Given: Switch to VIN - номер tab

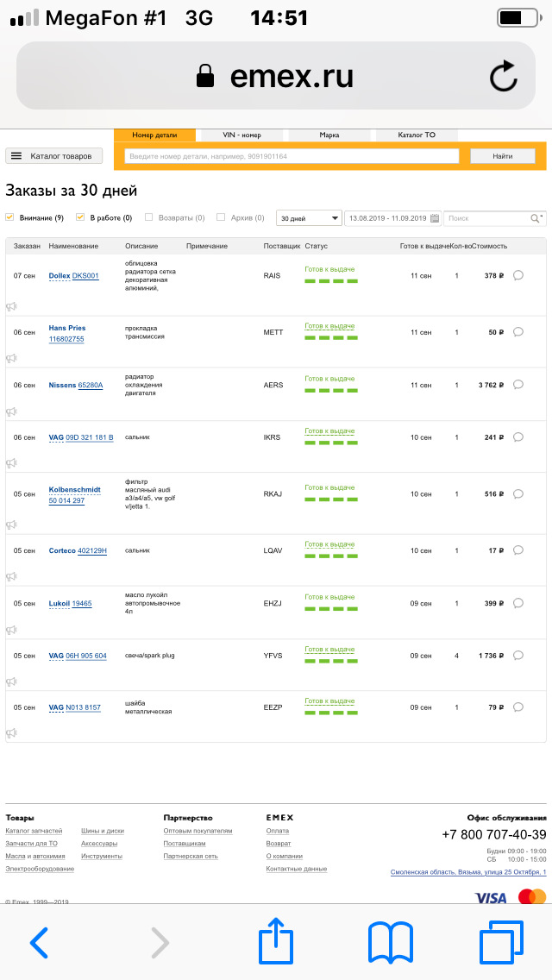Looking at the screenshot, I should click(x=241, y=135).
